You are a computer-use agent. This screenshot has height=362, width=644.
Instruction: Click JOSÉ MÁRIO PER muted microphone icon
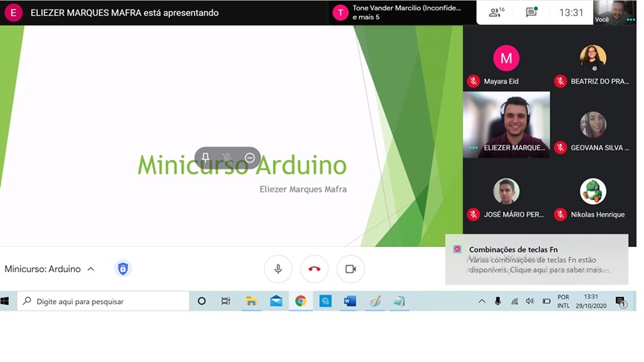click(x=473, y=214)
